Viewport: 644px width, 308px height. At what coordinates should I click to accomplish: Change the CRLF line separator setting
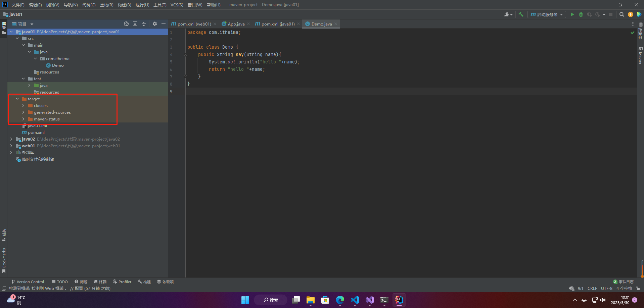[x=592, y=289]
